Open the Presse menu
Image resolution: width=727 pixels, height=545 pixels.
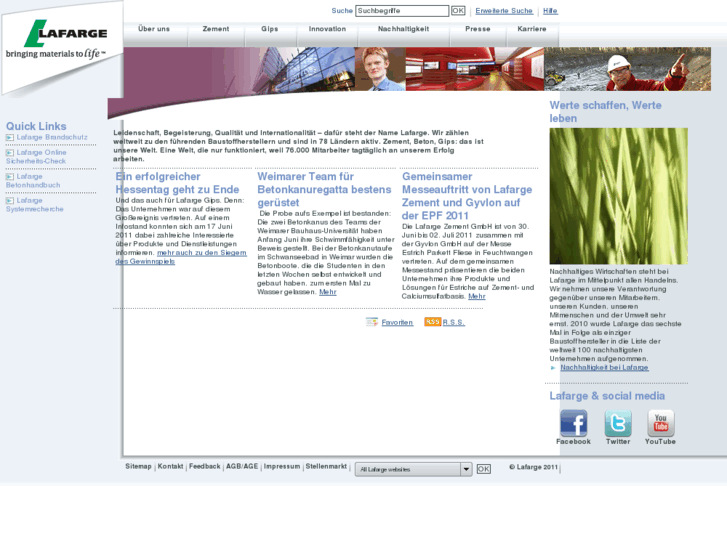coord(478,29)
